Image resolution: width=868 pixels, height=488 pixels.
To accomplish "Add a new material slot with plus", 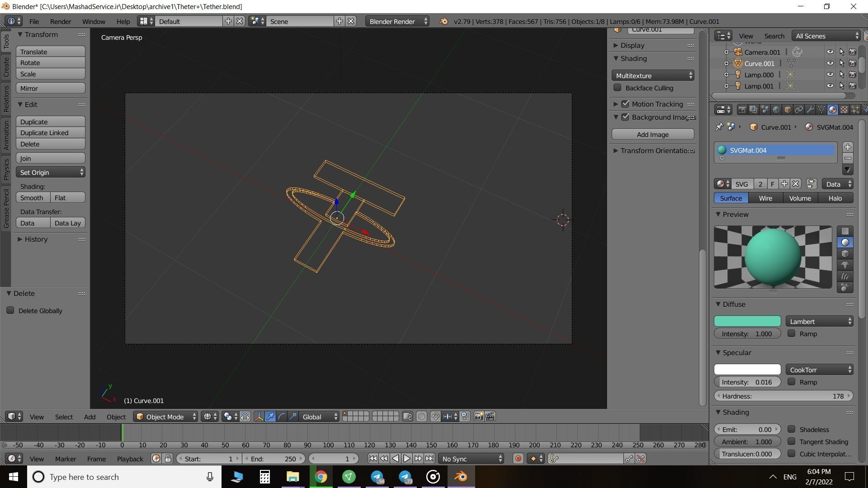I will click(x=848, y=147).
